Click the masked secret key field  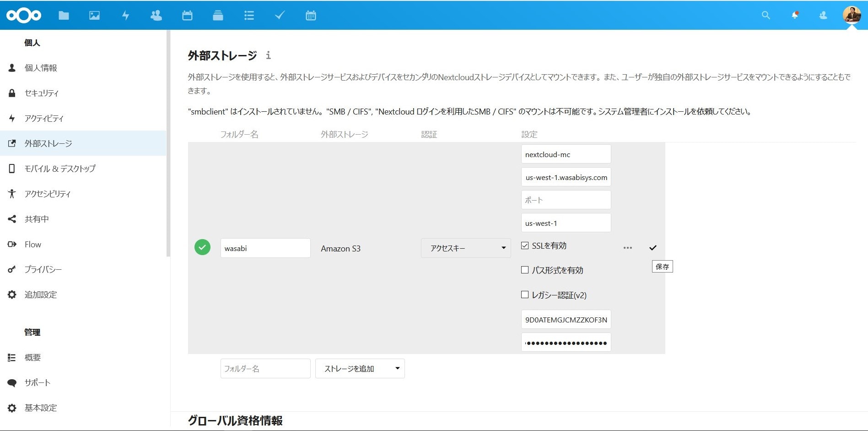pyautogui.click(x=566, y=342)
